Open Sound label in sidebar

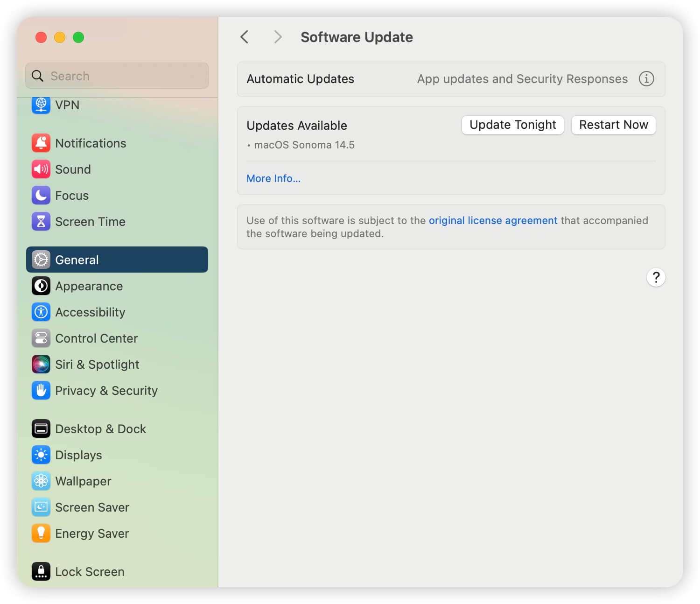pos(73,169)
